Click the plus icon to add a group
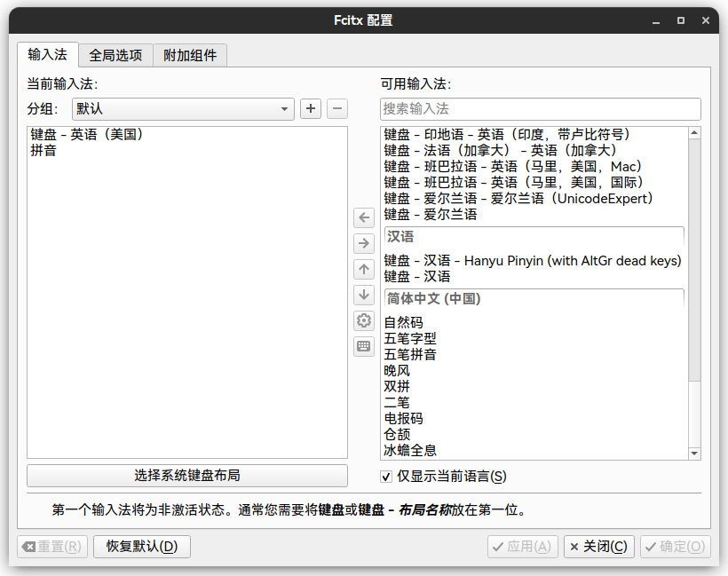This screenshot has width=728, height=576. 310,108
